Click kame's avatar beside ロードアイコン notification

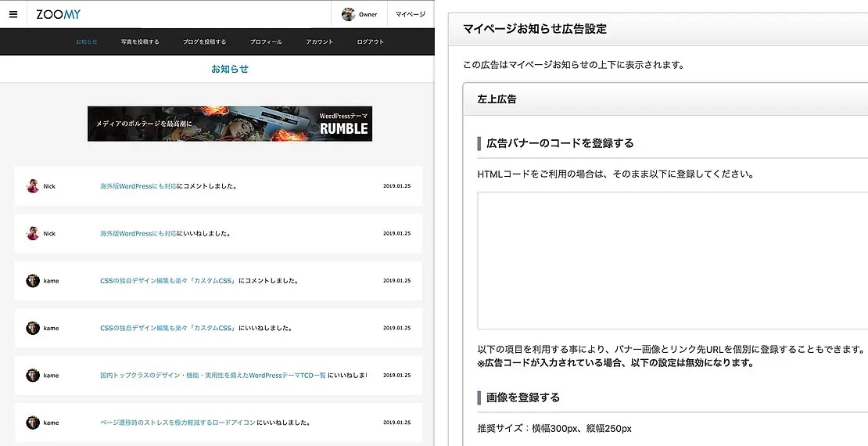[x=33, y=422]
